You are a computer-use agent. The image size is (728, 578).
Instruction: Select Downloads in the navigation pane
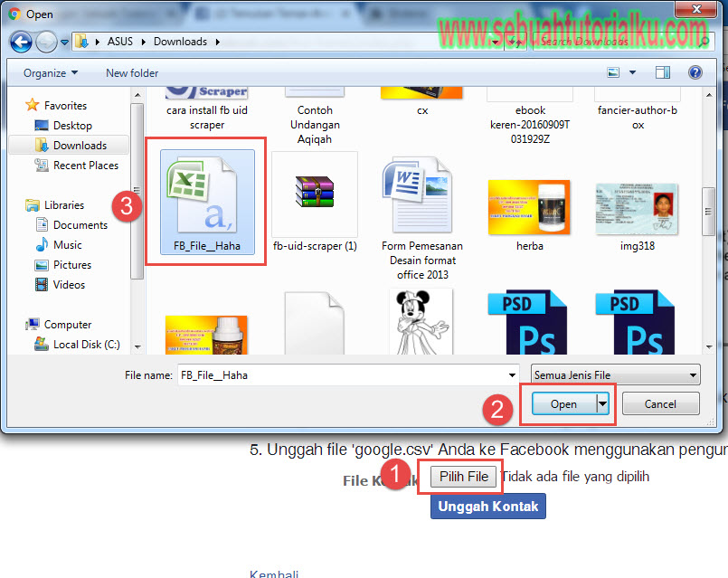pos(70,146)
